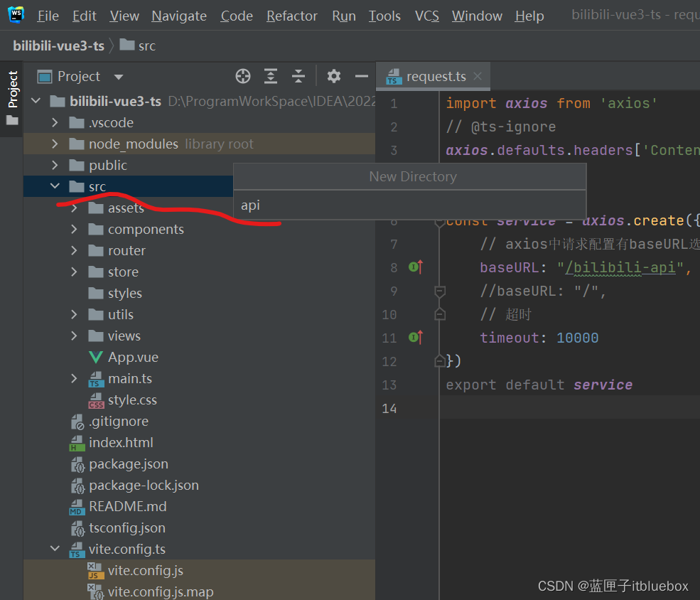Click line number 14 in the gutter

(389, 409)
